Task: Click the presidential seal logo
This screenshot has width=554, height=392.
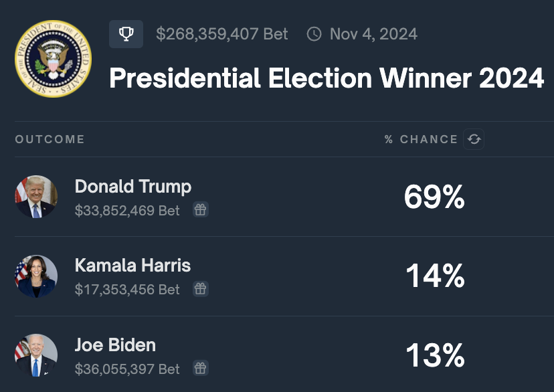Action: point(54,59)
